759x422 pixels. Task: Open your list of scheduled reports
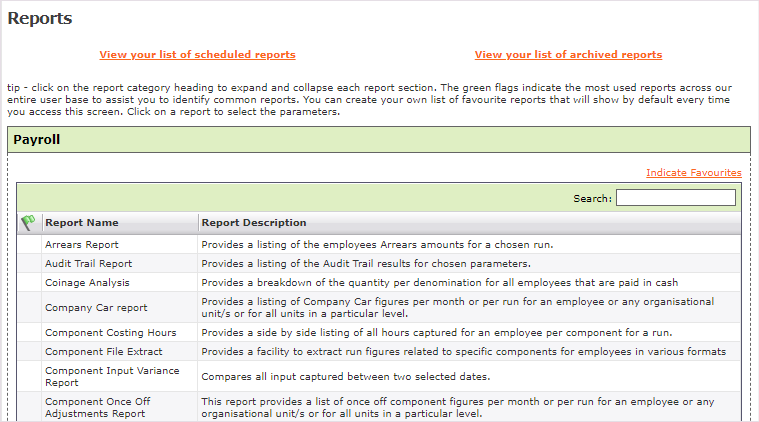coord(197,55)
